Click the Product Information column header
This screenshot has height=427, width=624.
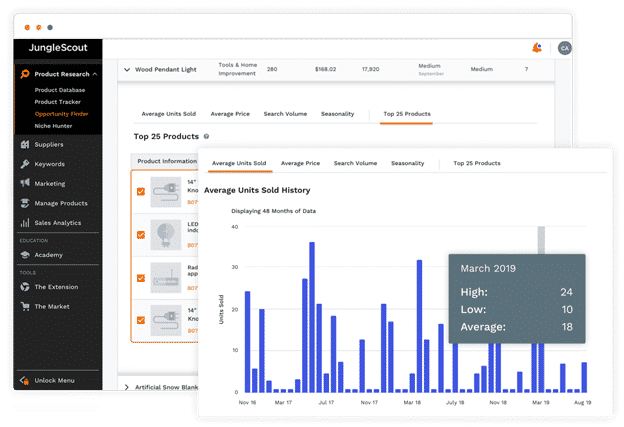[x=167, y=161]
